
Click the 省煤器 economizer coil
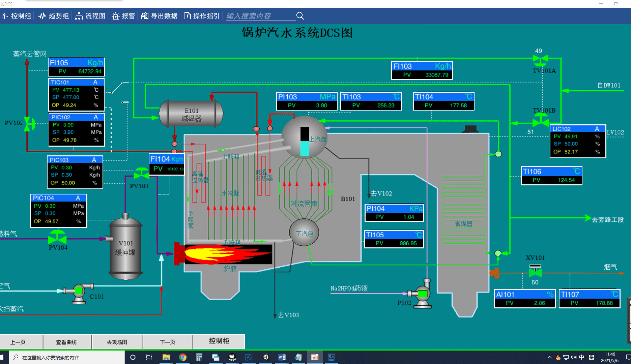pos(464,210)
